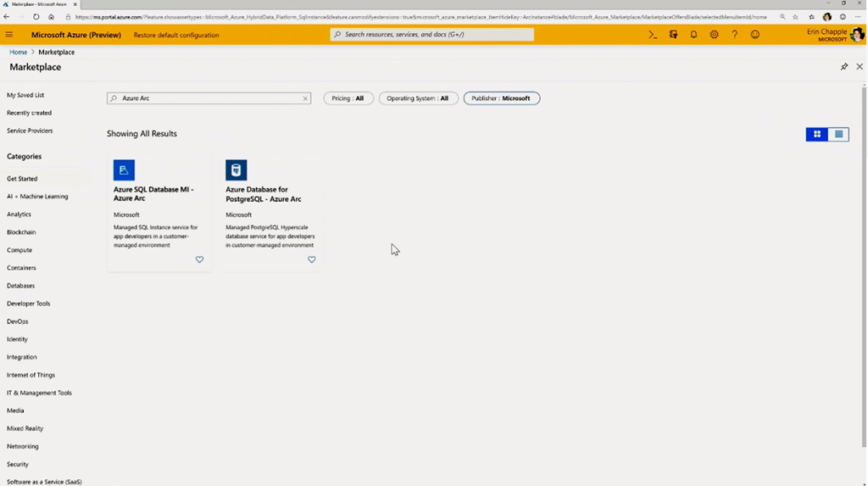This screenshot has height=486, width=868.
Task: Switch to grid tile view
Action: coord(817,134)
